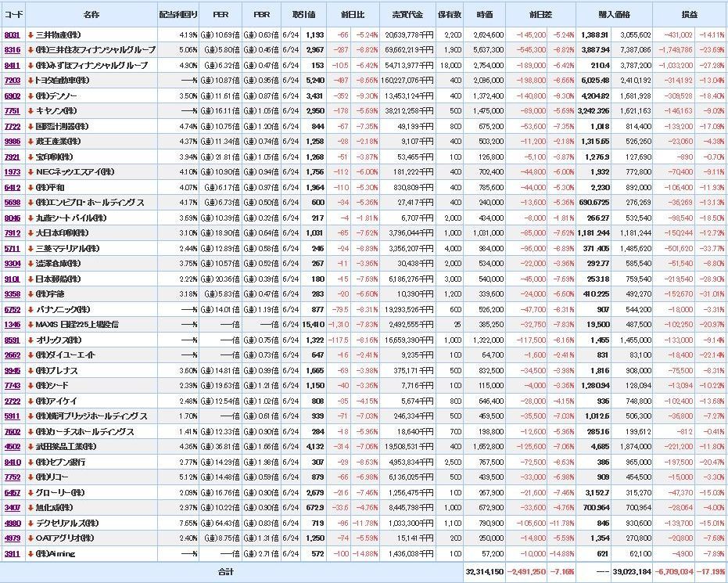Open stock code 3911 for Aiming

click(12, 553)
